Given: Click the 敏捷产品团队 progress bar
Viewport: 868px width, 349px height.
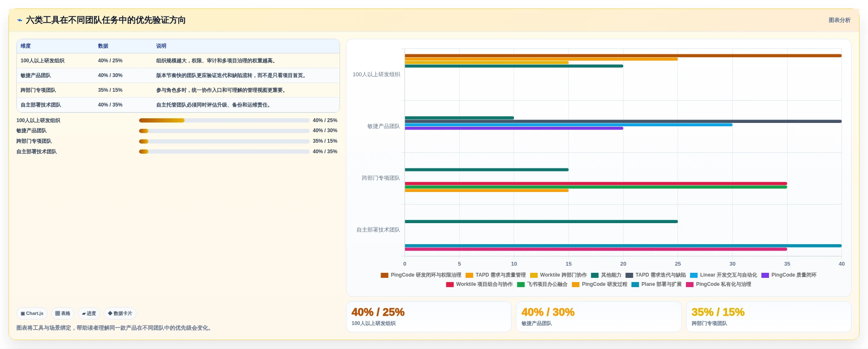Looking at the screenshot, I should tap(224, 131).
